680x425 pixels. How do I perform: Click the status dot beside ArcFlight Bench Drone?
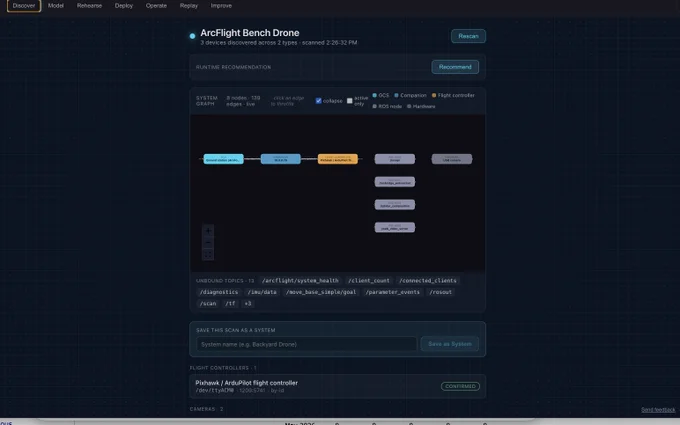click(x=193, y=36)
